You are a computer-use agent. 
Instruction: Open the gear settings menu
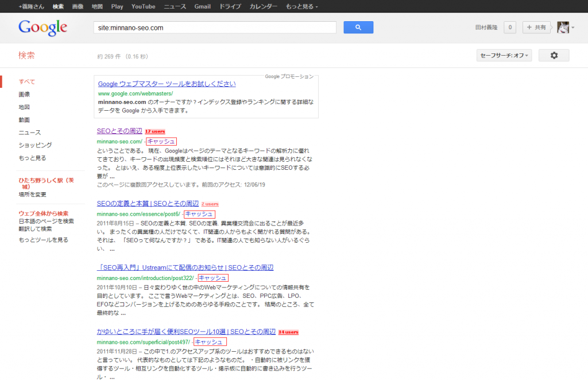(554, 56)
